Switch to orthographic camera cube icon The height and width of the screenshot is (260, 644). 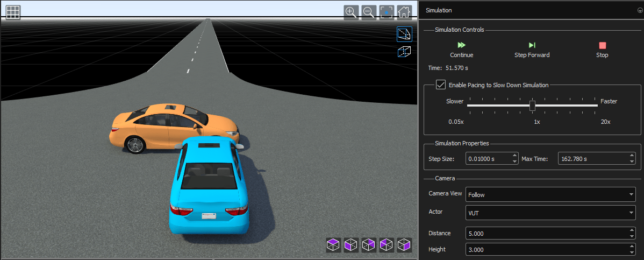pyautogui.click(x=404, y=52)
